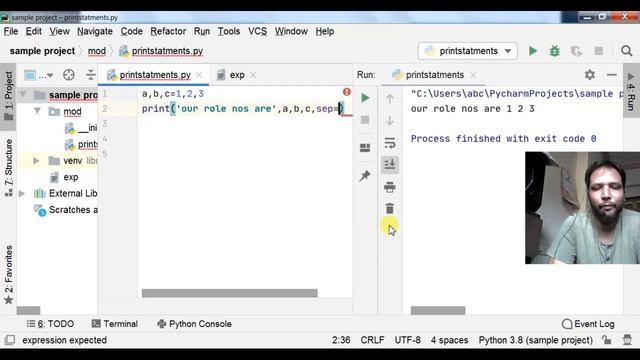Open Run panel settings gear
Image resolution: width=640 pixels, height=360 pixels.
(x=589, y=75)
